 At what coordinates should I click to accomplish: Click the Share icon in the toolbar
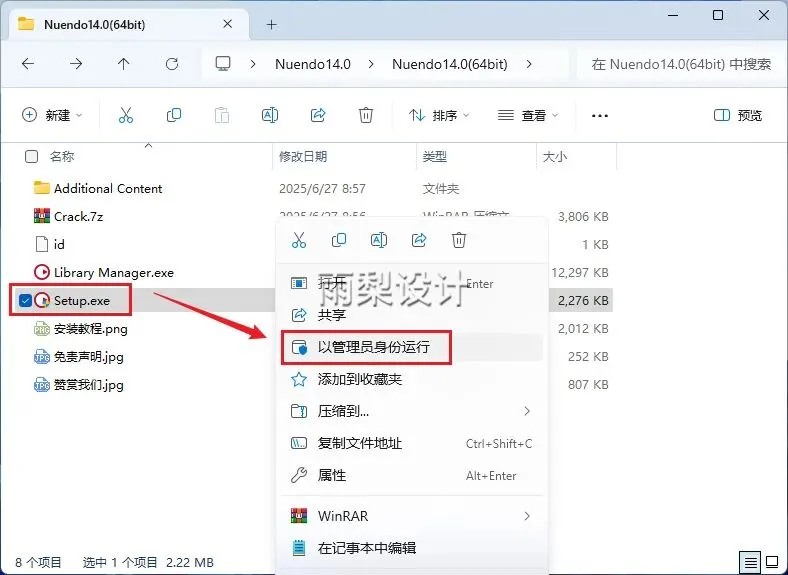coord(318,116)
